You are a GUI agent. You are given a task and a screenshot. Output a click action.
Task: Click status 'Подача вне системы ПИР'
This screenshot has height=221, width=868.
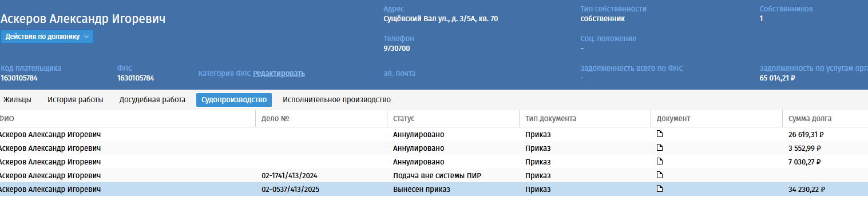[437, 176]
